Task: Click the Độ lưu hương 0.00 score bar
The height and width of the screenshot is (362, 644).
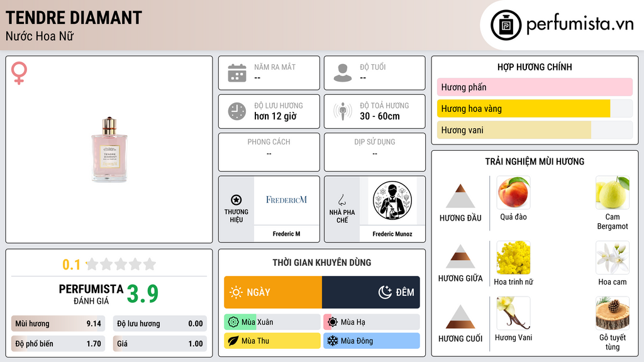Action: pos(160,324)
